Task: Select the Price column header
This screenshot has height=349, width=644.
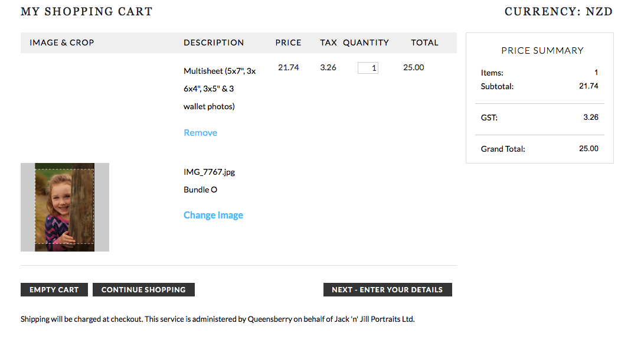Action: 288,43
